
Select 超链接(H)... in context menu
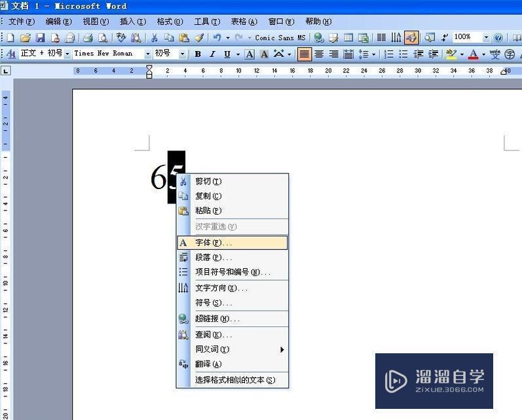pos(233,319)
